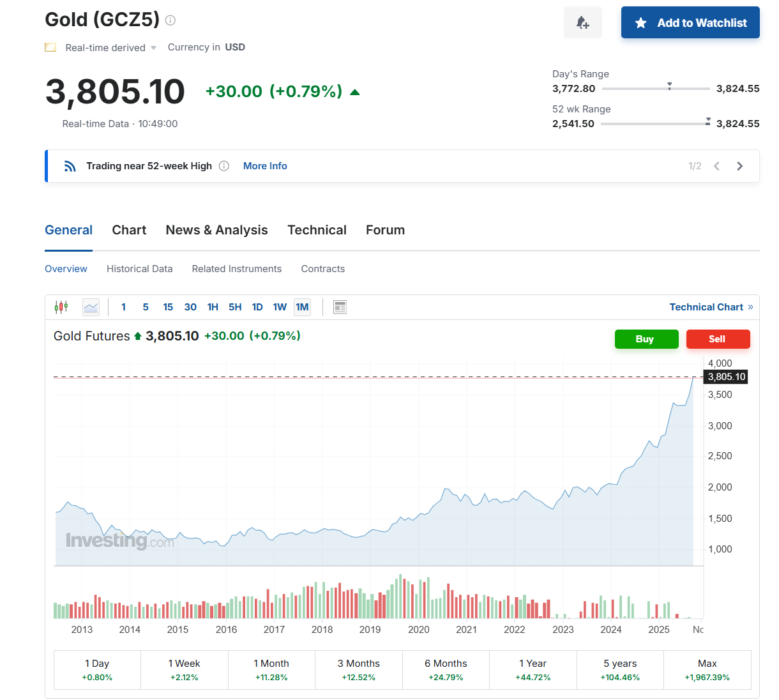779x700 pixels.
Task: Click Add to Watchlist button
Action: 690,23
